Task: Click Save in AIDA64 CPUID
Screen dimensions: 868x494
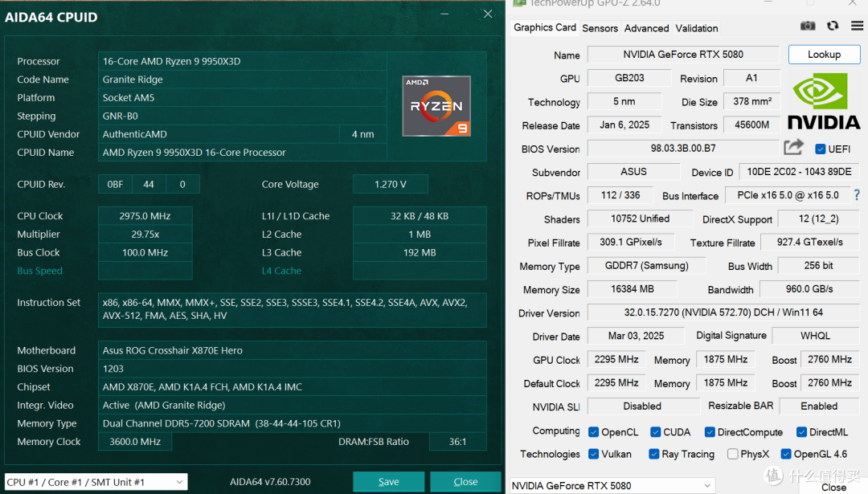Action: (389, 482)
